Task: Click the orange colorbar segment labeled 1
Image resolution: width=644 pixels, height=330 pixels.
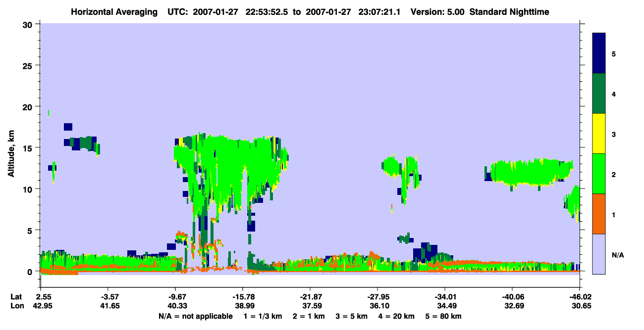Action: tap(599, 214)
